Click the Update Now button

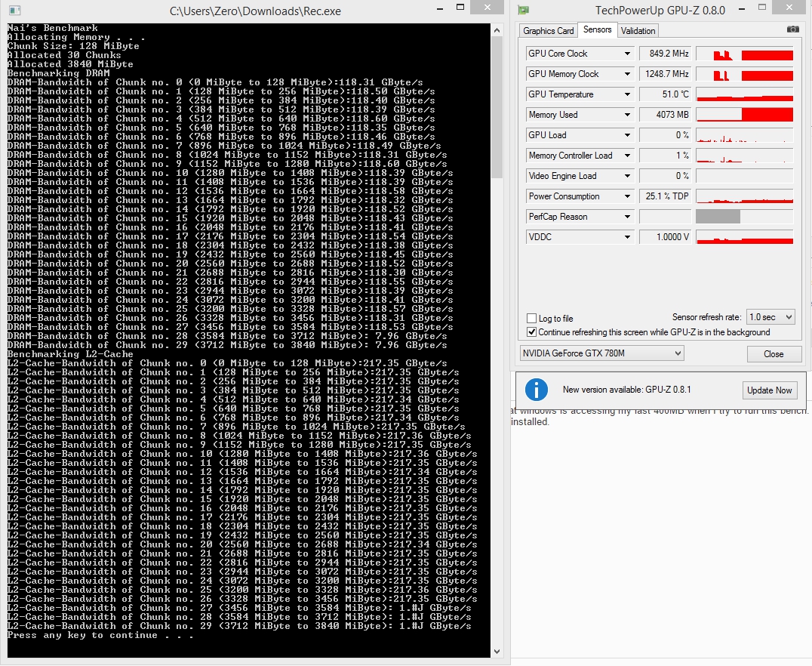(x=769, y=390)
